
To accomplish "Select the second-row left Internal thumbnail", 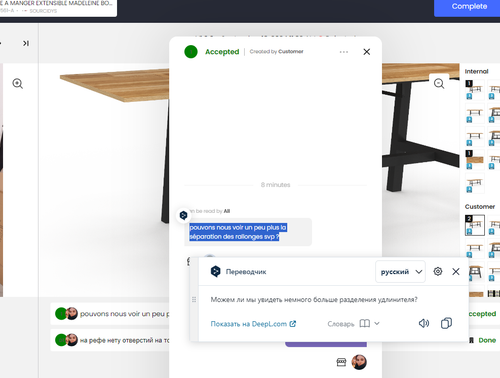I will [474, 113].
